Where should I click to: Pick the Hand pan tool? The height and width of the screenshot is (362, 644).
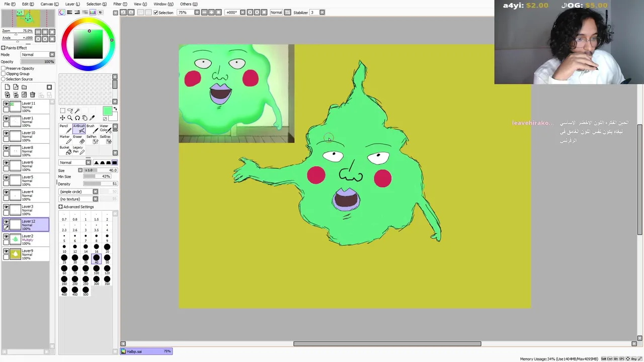[x=85, y=118]
